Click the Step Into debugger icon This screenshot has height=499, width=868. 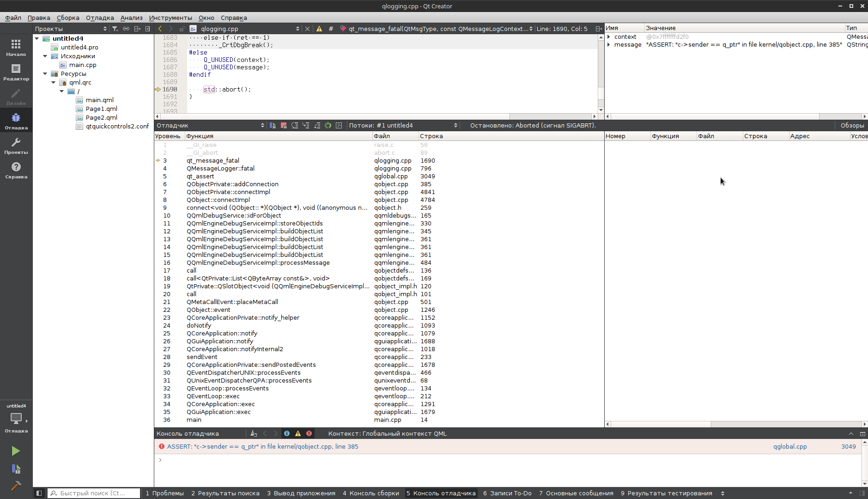[x=306, y=125]
